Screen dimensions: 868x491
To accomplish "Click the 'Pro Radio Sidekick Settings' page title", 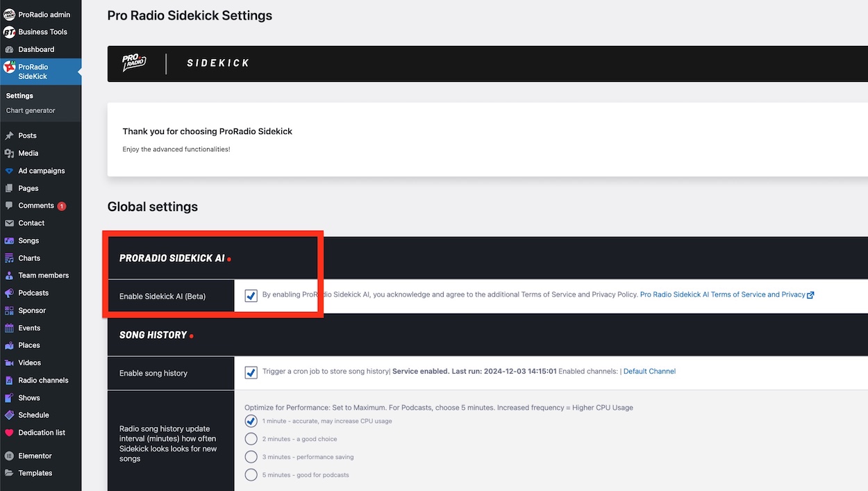I will tap(190, 15).
